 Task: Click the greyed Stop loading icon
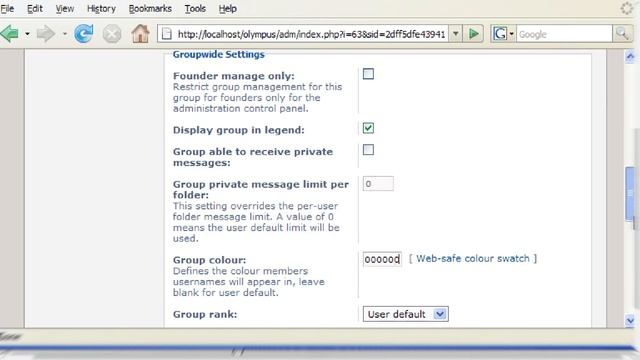[112, 34]
